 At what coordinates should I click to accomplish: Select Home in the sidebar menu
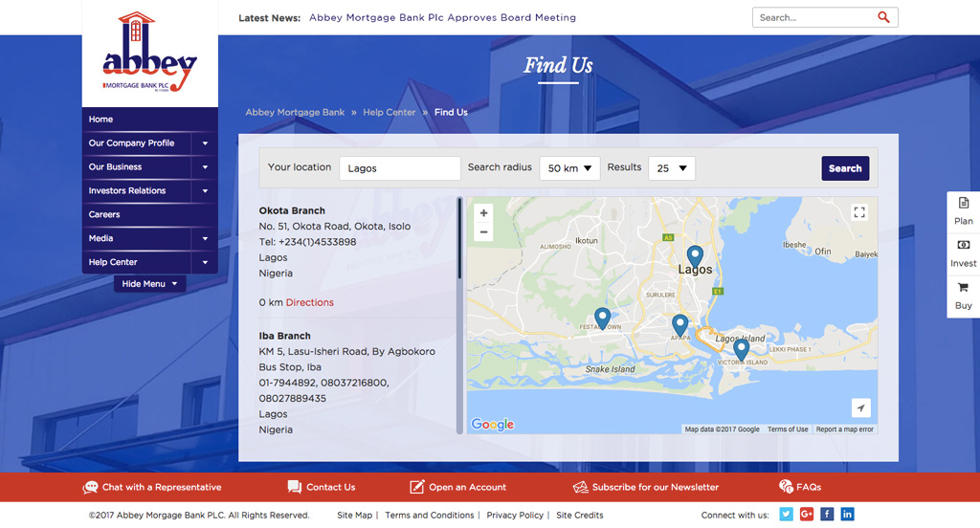(100, 120)
